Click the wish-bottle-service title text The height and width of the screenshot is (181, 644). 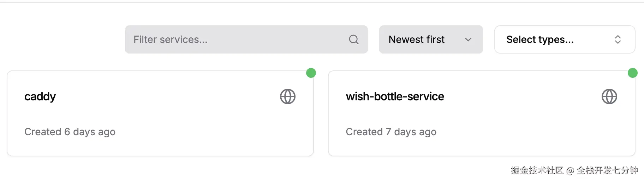(x=395, y=96)
